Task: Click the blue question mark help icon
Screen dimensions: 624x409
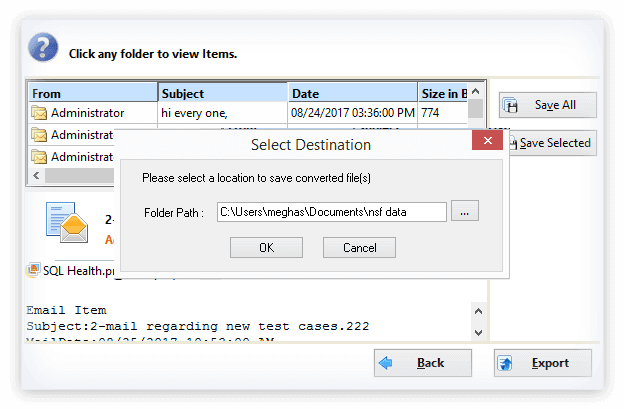Action: click(x=42, y=48)
